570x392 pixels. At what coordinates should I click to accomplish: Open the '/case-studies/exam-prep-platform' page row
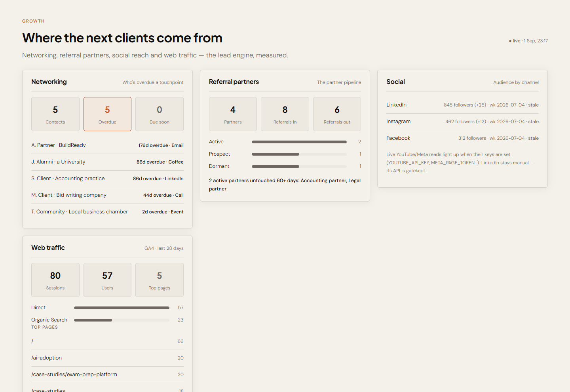[x=107, y=375]
